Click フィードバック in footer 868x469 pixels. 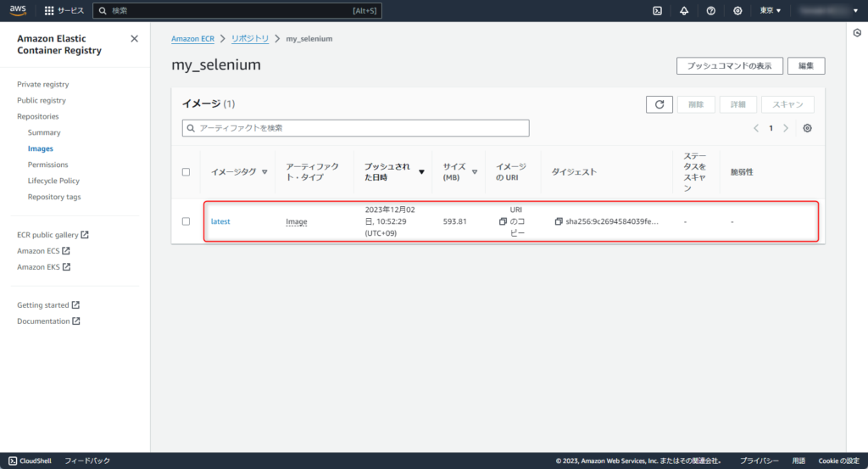87,461
